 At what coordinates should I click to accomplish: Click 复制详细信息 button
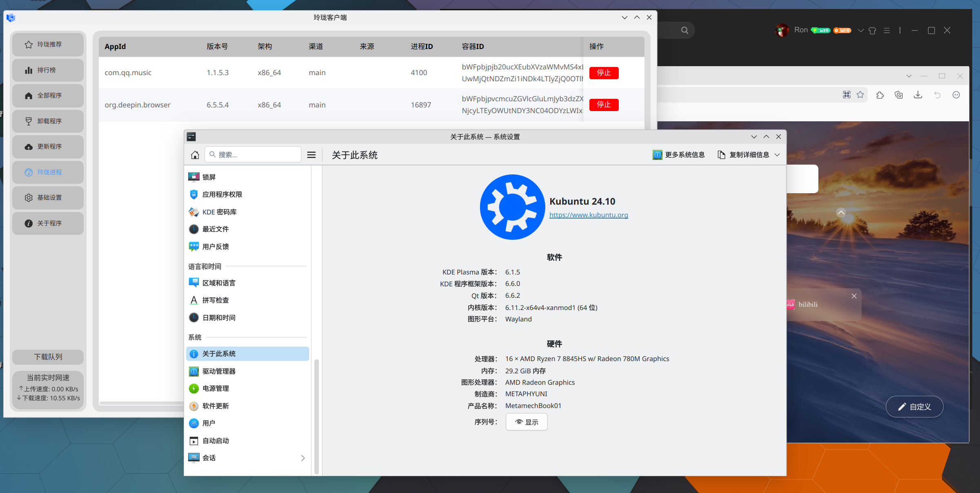743,155
